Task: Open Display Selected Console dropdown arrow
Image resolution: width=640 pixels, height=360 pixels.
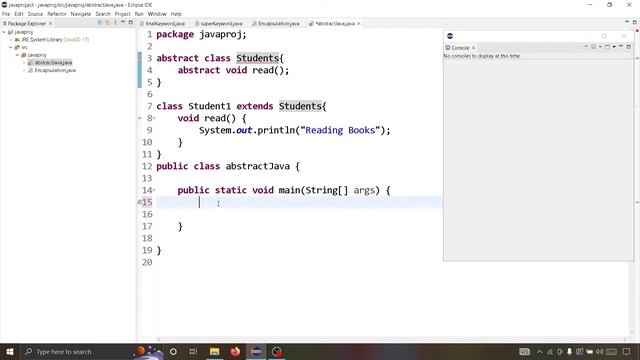Action: [600, 47]
